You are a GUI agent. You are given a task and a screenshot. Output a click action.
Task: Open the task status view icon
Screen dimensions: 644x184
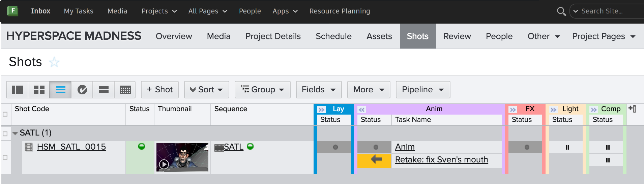point(82,90)
